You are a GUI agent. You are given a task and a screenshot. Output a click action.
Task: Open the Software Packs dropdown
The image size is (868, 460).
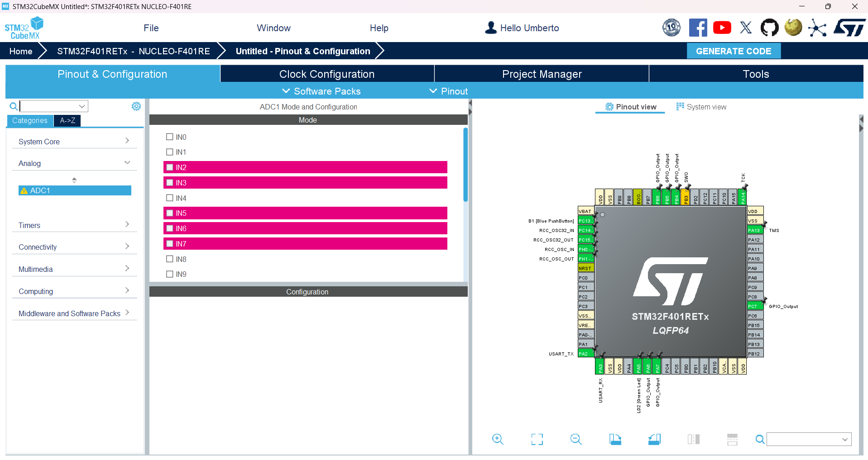[321, 91]
